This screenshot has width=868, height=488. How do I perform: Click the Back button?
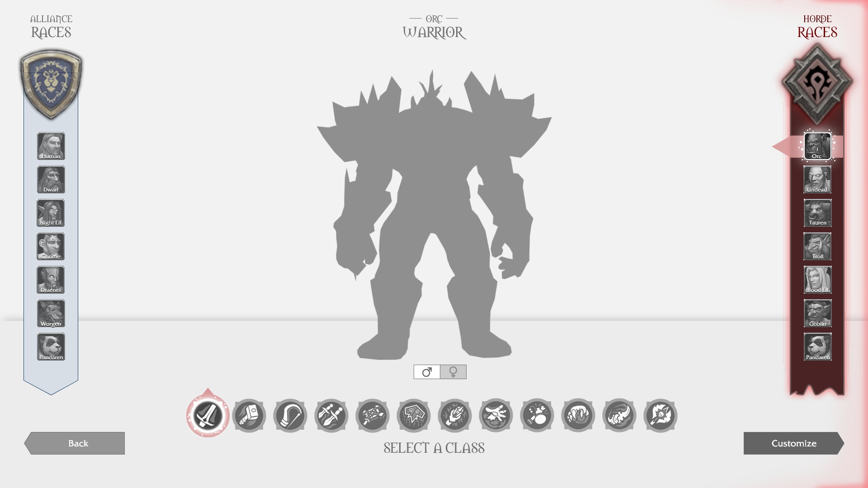click(x=78, y=443)
